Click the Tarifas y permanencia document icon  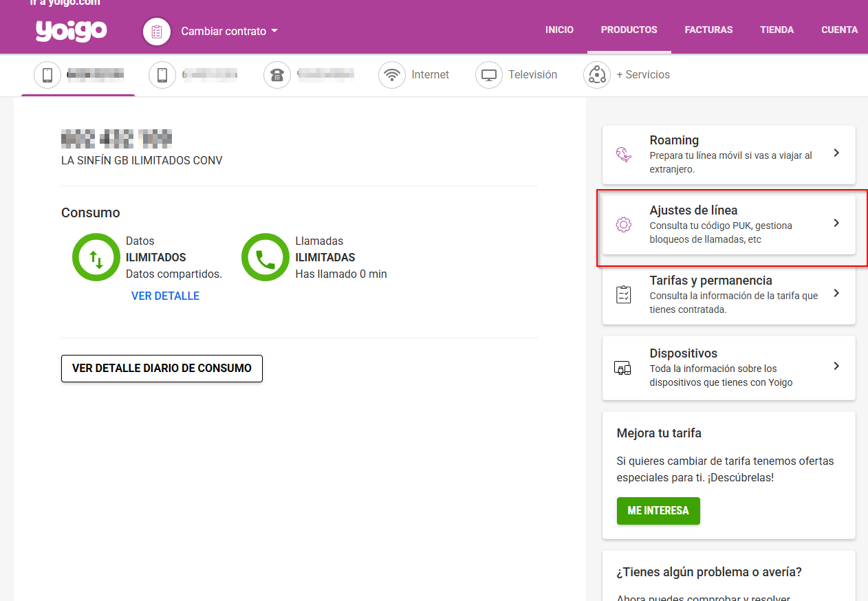click(624, 294)
